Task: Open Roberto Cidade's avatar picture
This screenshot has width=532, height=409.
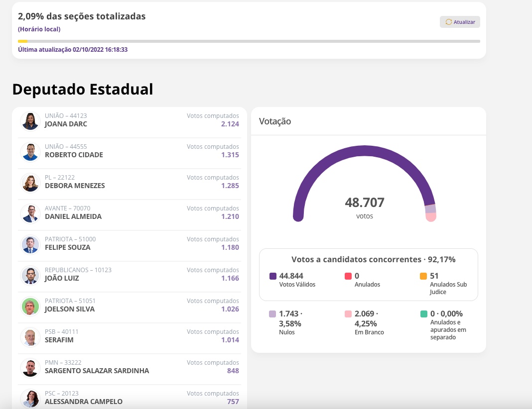Action: coord(30,152)
